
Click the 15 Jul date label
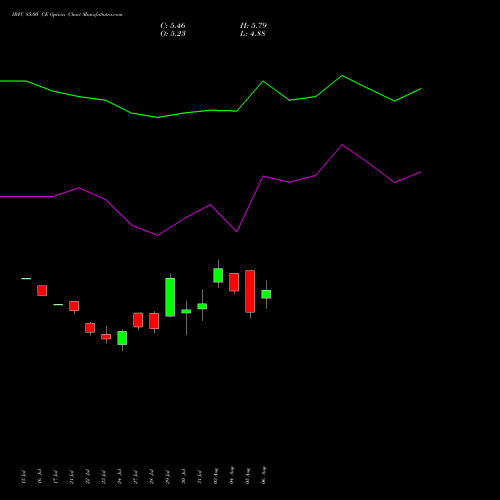pos(23,477)
